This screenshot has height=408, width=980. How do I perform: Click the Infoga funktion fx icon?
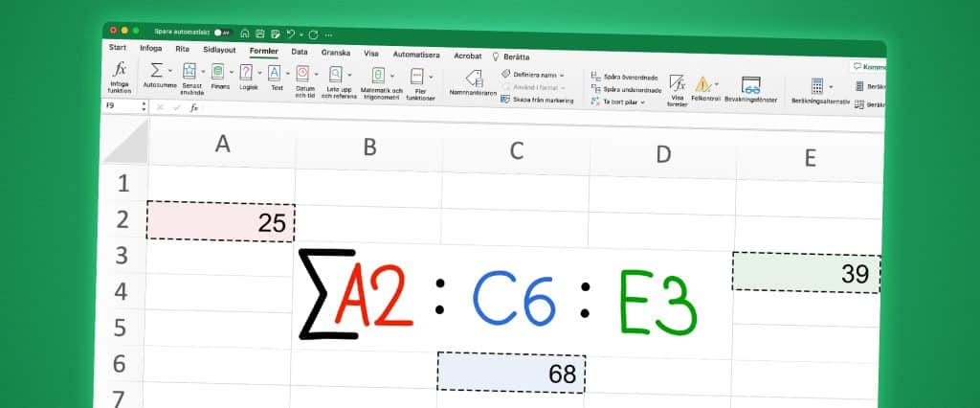tap(120, 70)
